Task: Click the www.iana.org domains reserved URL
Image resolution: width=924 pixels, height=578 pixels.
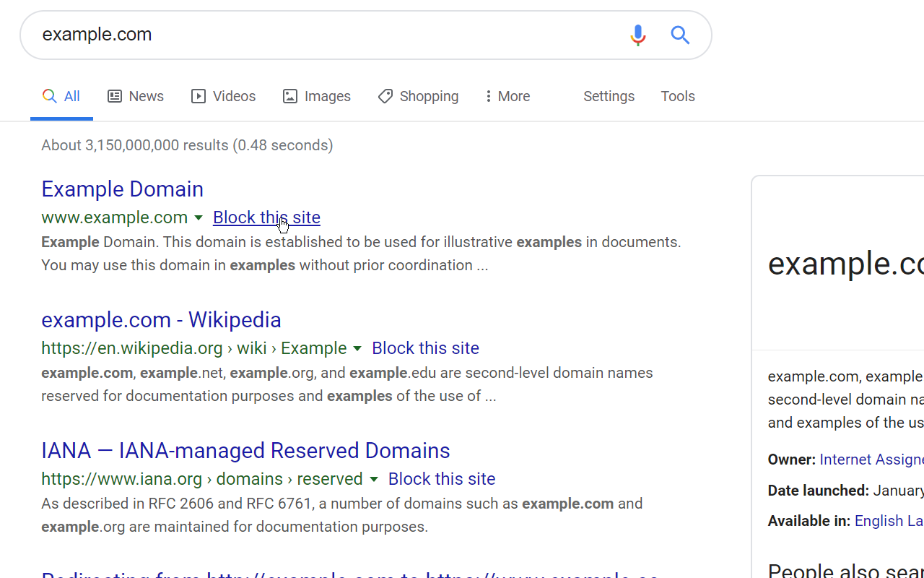Action: 202,479
